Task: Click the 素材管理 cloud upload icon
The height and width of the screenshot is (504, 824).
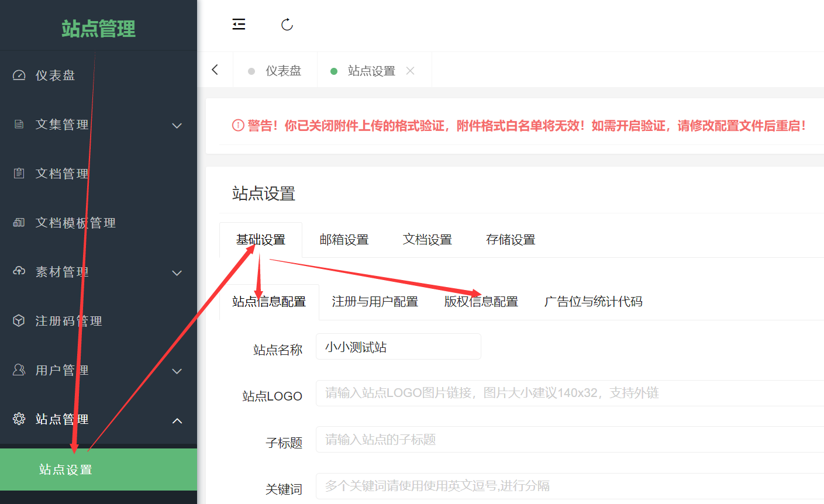Action: click(19, 271)
